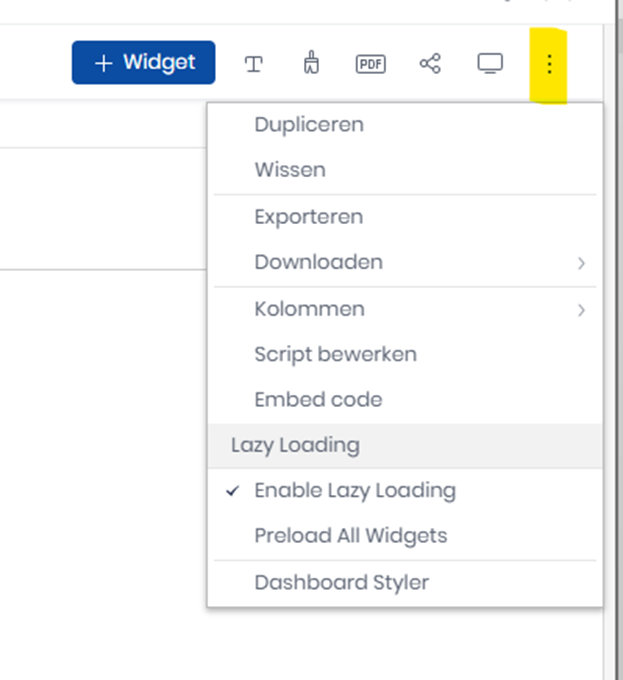This screenshot has height=680, width=623.
Task: Click the Exporteren menu entry
Action: click(x=308, y=217)
